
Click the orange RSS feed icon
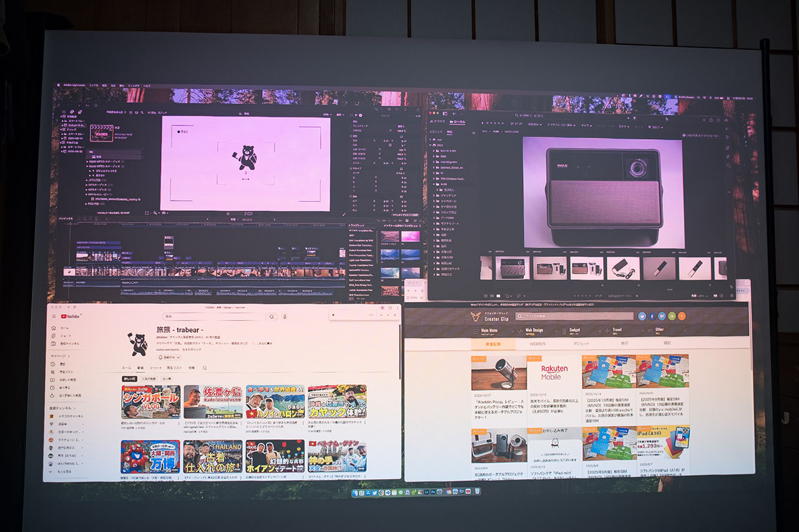(682, 316)
